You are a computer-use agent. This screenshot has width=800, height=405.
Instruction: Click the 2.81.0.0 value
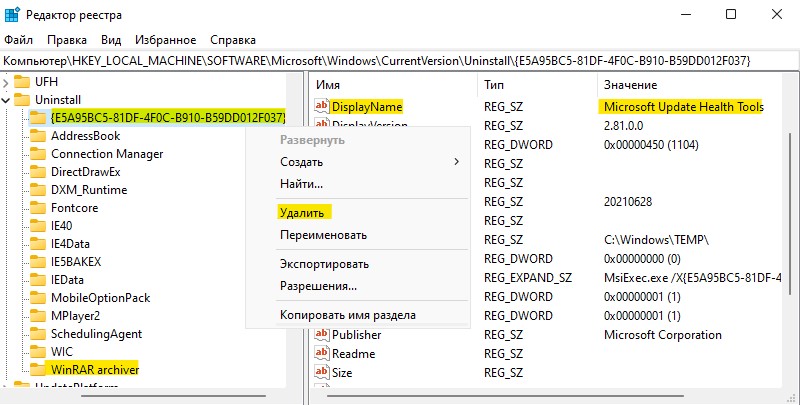tap(623, 125)
